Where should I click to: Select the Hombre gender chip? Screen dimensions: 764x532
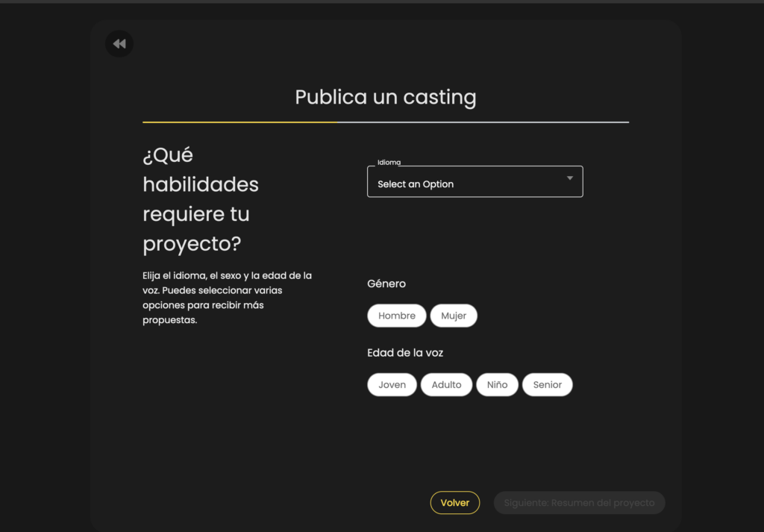[397, 316]
